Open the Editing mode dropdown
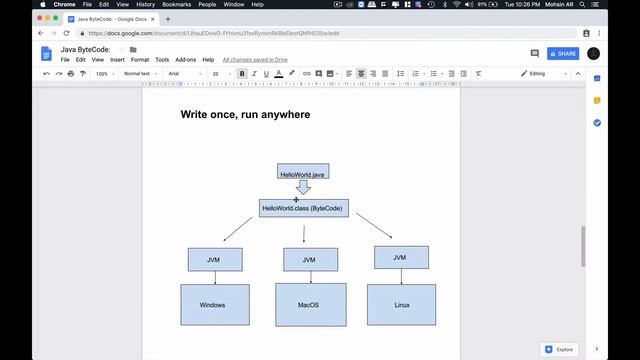This screenshot has width=640, height=360. 544,74
